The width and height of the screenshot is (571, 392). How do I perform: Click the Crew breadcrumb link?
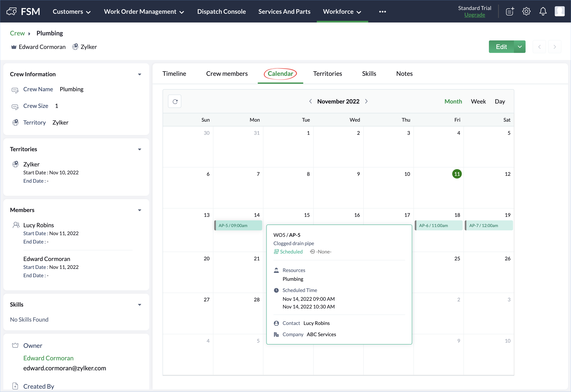17,33
